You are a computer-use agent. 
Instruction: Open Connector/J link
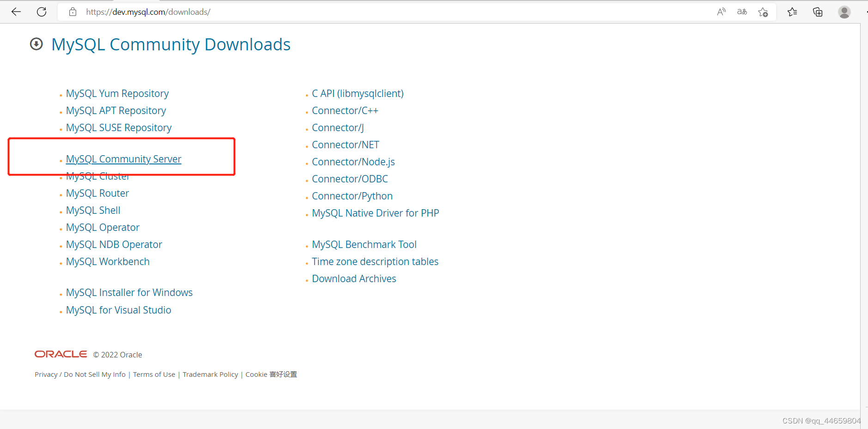(338, 128)
